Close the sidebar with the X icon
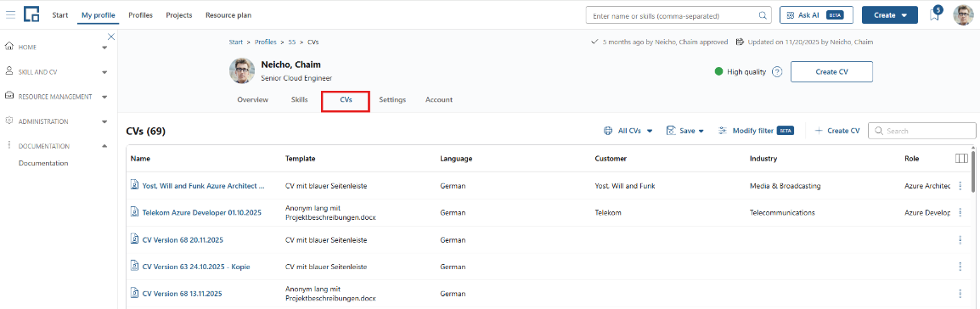980x309 pixels. click(111, 37)
